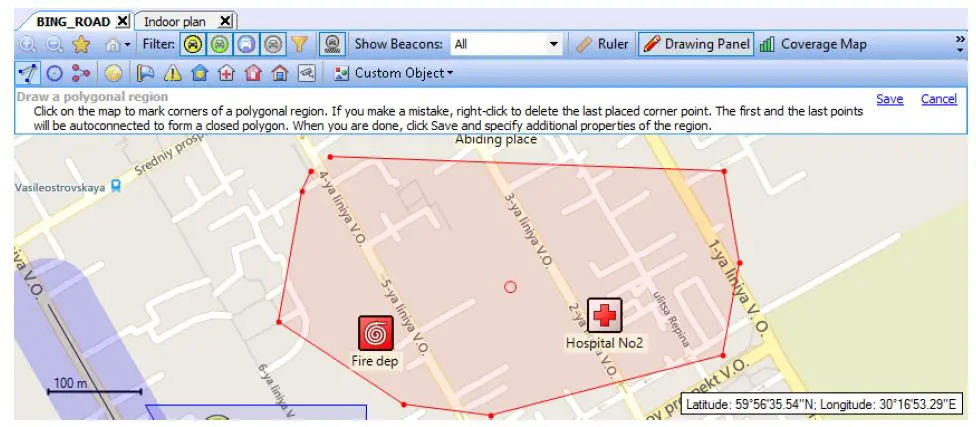Click the ulitsa Repina street label

[x=672, y=318]
